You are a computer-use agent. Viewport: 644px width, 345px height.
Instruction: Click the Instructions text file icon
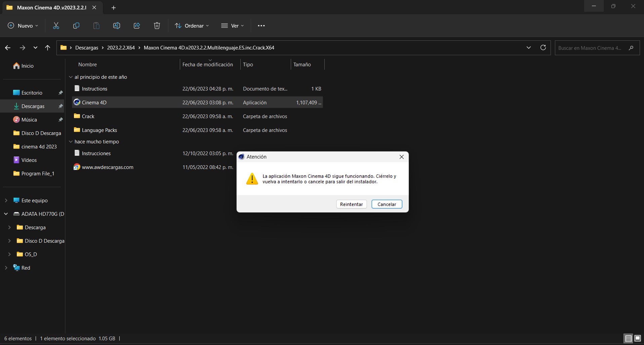click(x=77, y=89)
